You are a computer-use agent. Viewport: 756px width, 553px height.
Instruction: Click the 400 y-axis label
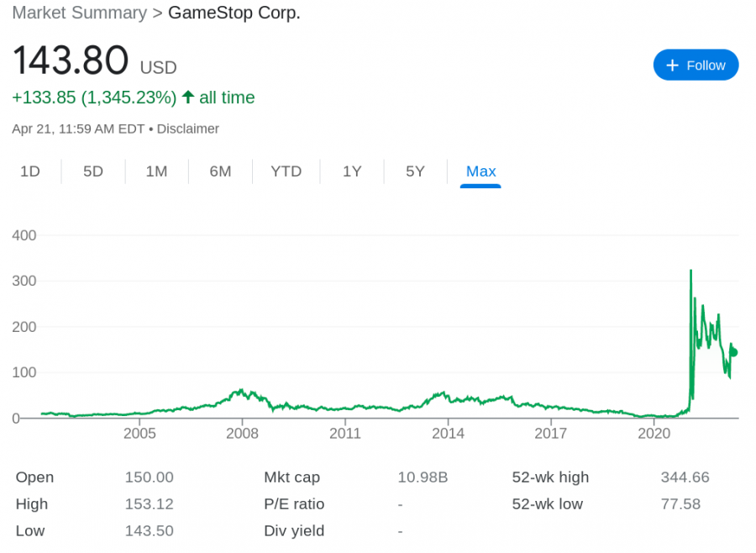coord(24,235)
